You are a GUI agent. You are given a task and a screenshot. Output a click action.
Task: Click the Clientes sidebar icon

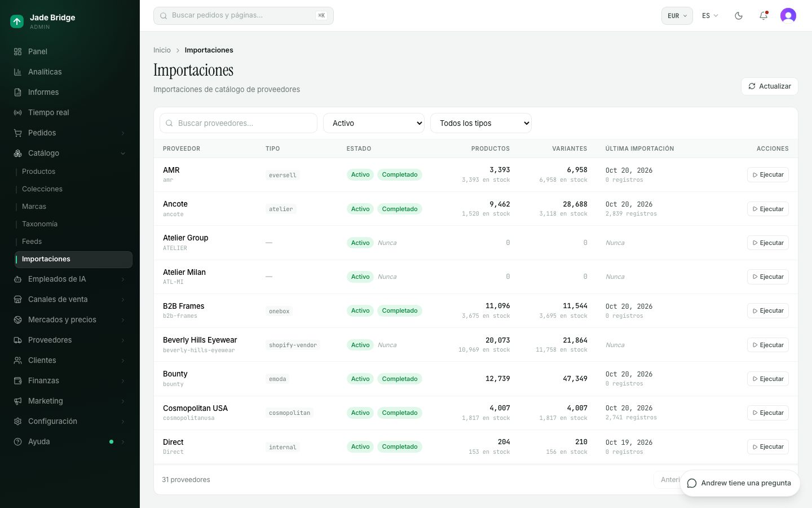point(17,360)
